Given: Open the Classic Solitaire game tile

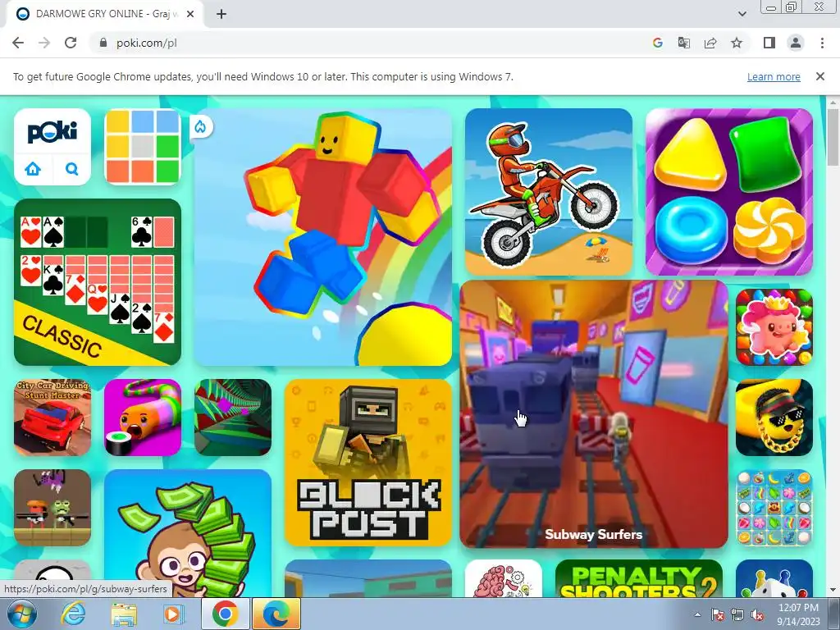Looking at the screenshot, I should point(98,282).
